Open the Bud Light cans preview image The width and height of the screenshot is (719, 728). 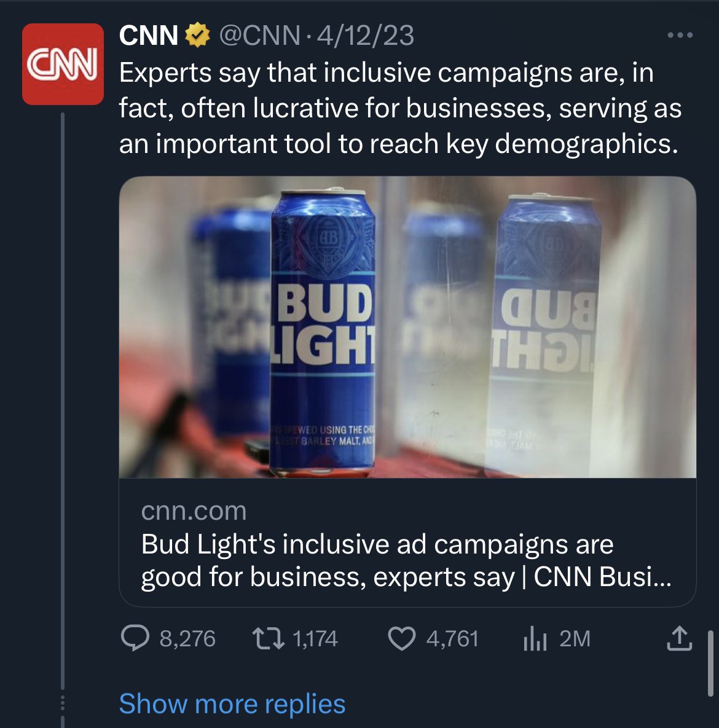tap(407, 327)
